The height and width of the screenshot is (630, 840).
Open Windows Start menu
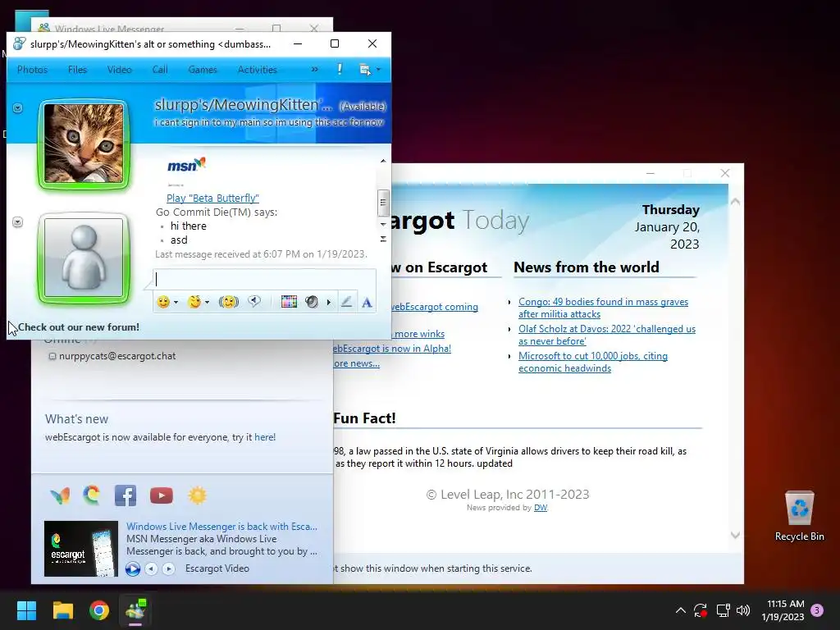coord(26,610)
